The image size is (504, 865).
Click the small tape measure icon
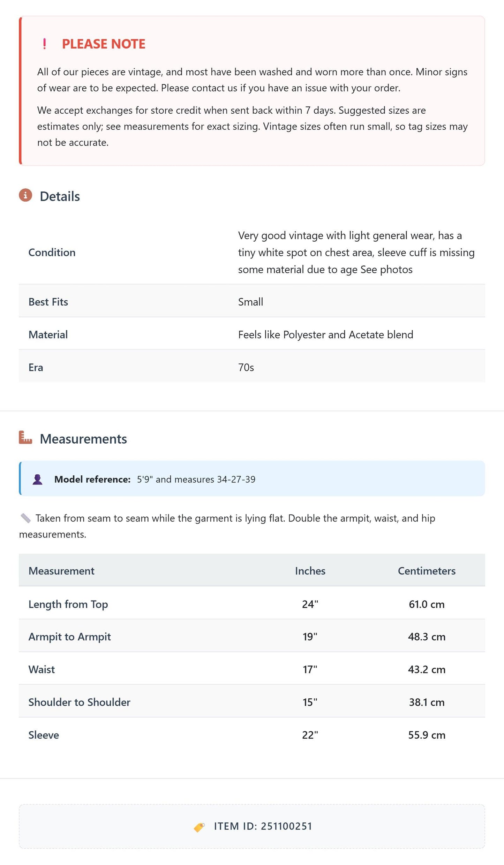(25, 518)
